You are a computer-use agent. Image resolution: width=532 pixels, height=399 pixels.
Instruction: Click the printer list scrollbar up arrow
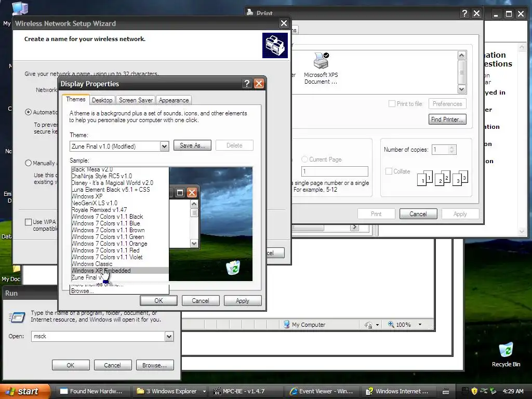tap(462, 55)
